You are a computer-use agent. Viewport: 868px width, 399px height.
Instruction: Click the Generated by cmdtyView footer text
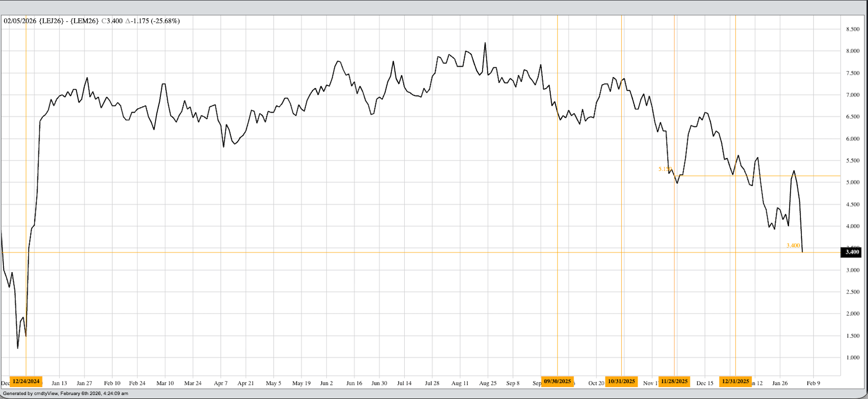click(66, 394)
